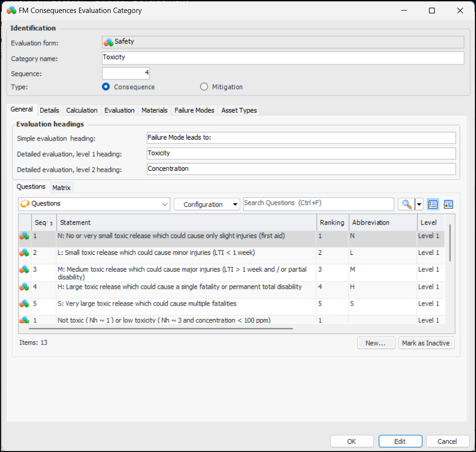This screenshot has width=476, height=452.
Task: Open the Matrix sub-tab
Action: (61, 188)
